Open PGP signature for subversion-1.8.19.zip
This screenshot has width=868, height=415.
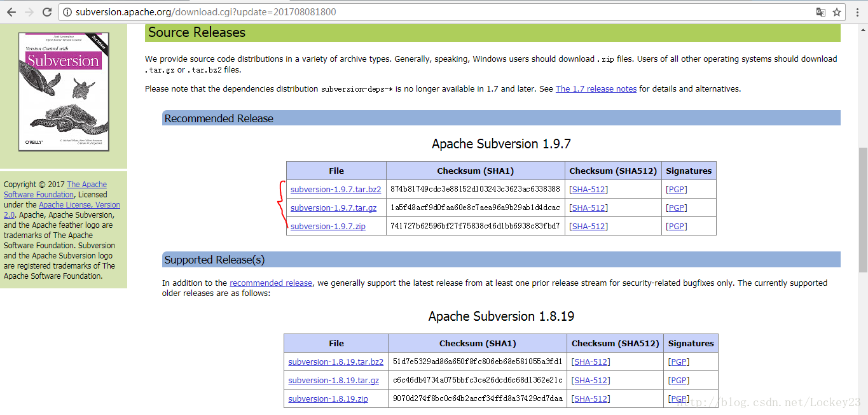(x=679, y=398)
